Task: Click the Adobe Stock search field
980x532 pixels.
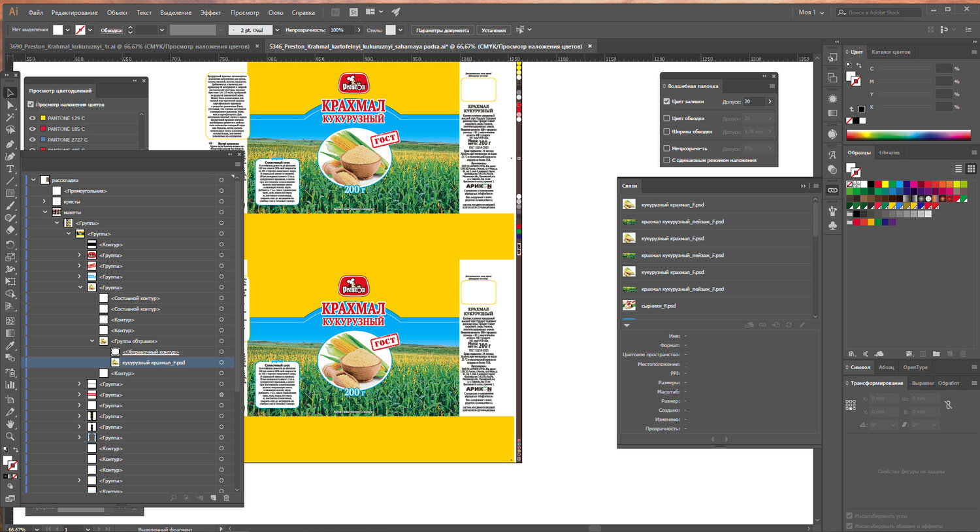Action: (x=879, y=12)
